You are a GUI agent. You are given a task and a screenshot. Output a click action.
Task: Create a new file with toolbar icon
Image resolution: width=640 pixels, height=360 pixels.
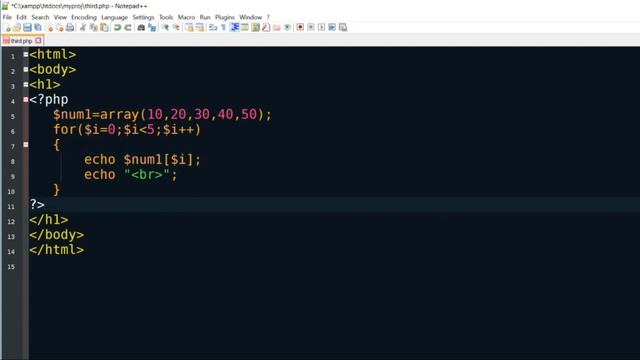[x=7, y=27]
